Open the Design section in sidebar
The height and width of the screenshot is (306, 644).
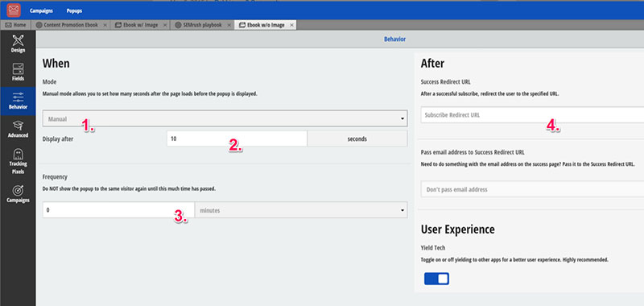[x=18, y=44]
